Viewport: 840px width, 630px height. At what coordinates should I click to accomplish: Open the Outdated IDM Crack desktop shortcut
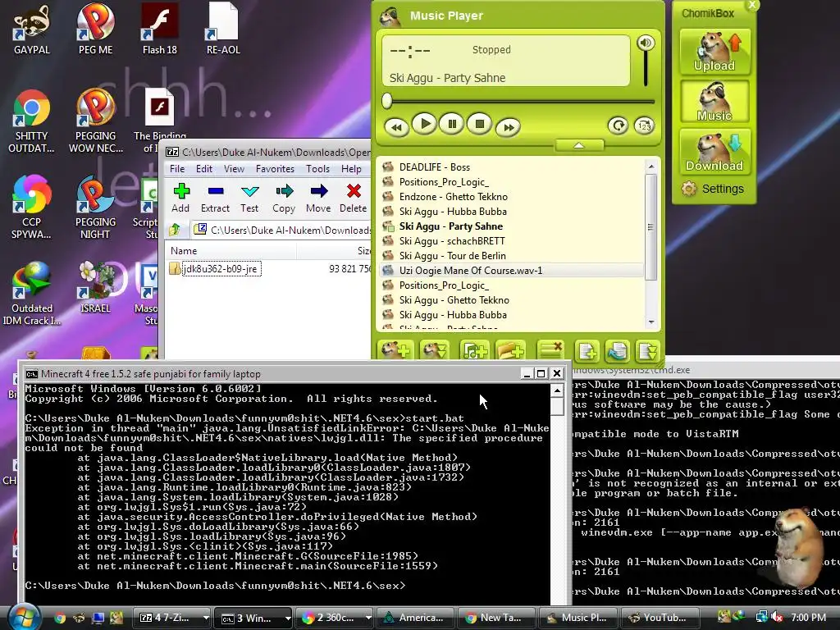tap(32, 294)
